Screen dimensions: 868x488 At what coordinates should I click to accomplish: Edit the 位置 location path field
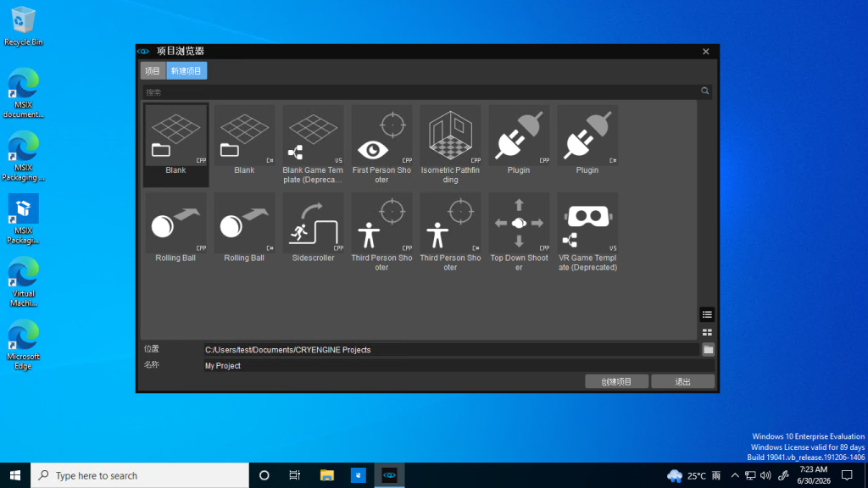[x=451, y=350]
